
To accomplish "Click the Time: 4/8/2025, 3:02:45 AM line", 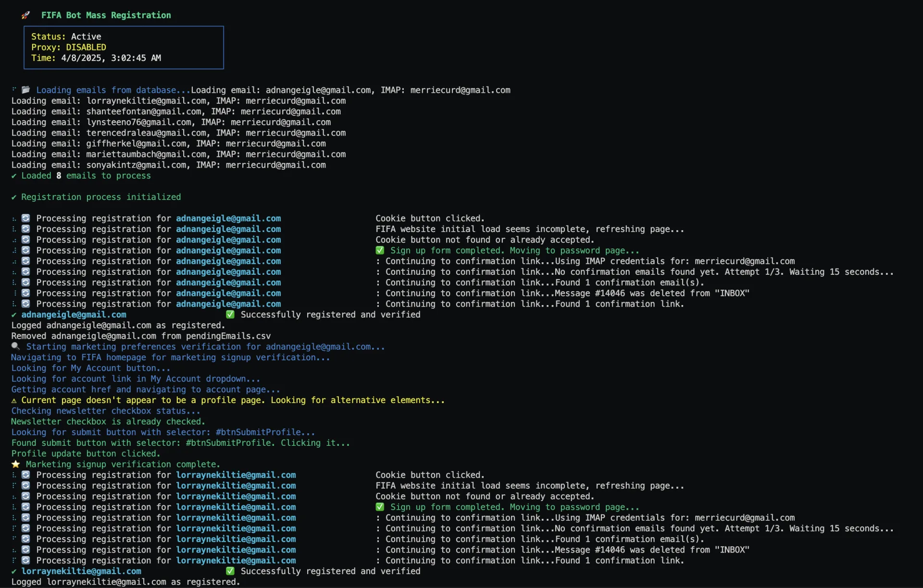I will point(96,58).
